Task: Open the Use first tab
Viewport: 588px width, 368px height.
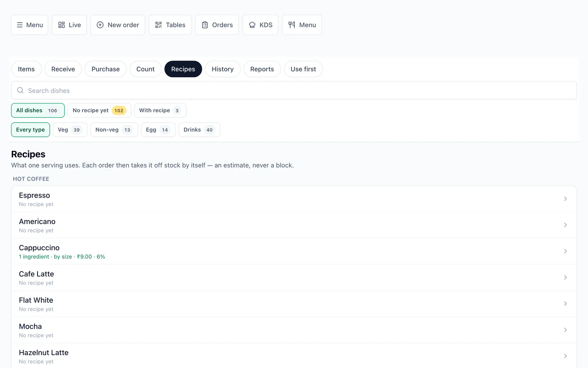Action: [x=303, y=69]
